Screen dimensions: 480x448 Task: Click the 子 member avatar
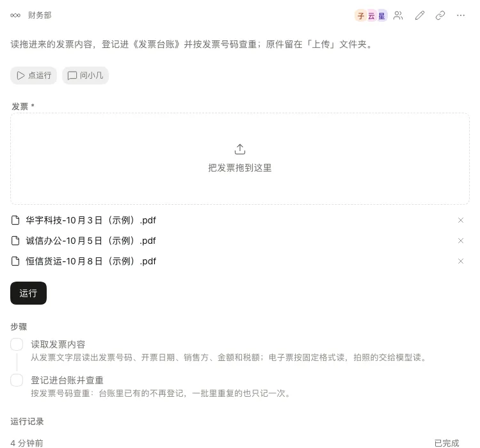coord(361,15)
